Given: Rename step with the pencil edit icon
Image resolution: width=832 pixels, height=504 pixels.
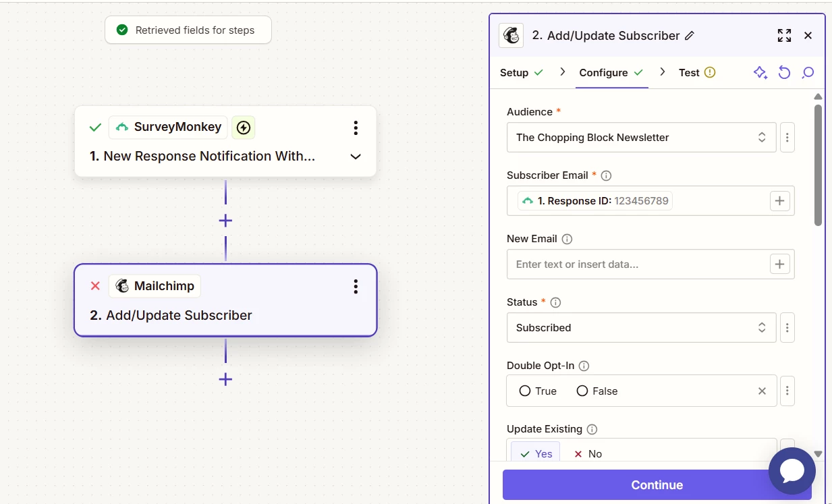Looking at the screenshot, I should click(690, 36).
